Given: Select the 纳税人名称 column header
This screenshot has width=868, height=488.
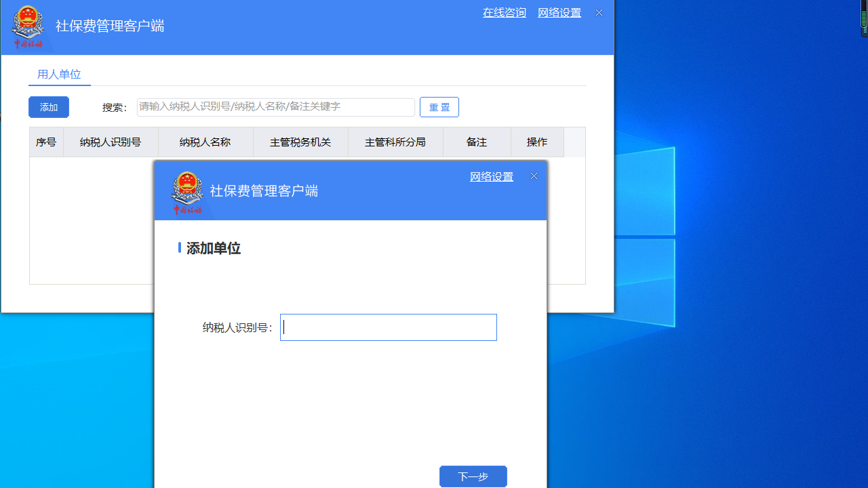Looking at the screenshot, I should coord(205,142).
